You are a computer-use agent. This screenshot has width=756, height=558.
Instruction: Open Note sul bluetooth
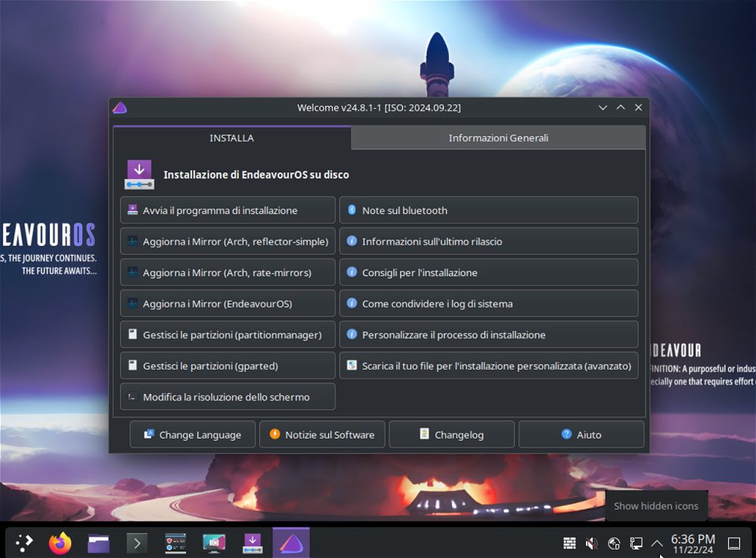(x=488, y=210)
